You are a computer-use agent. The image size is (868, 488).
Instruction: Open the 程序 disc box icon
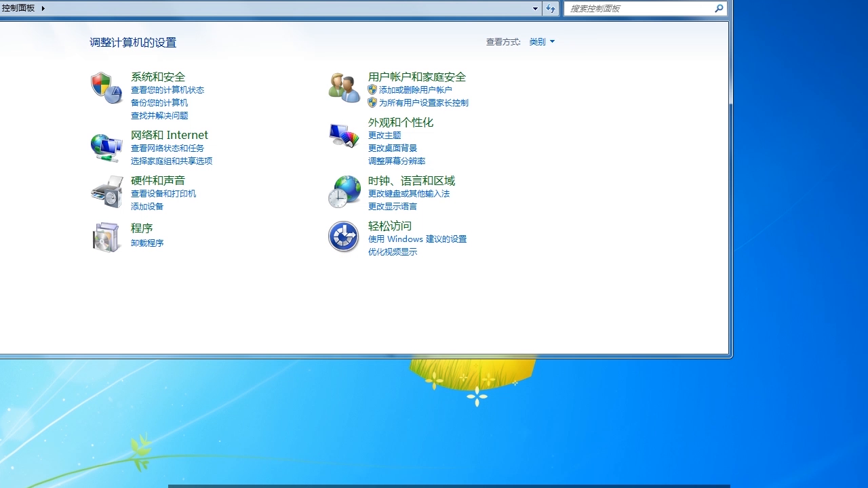point(106,237)
